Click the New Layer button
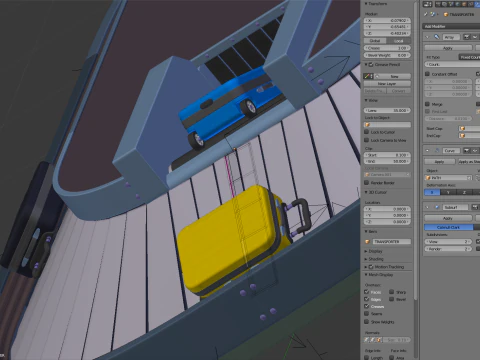480x360 pixels. pyautogui.click(x=387, y=84)
